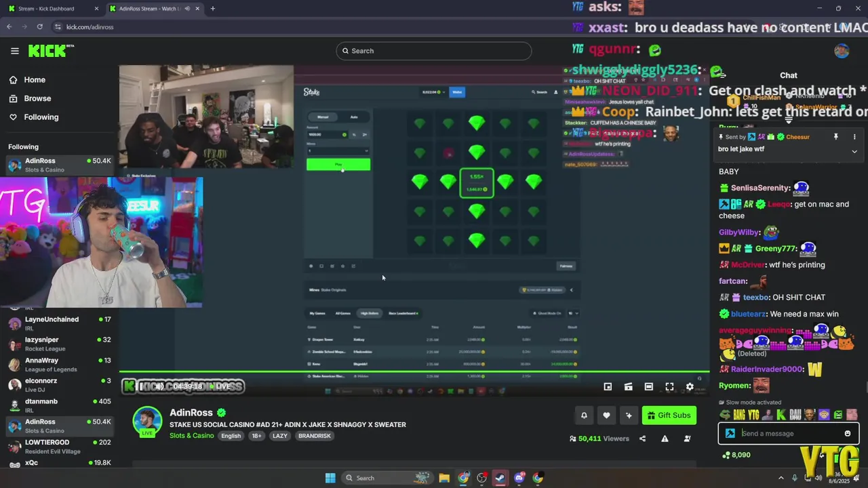Image resolution: width=868 pixels, height=488 pixels.
Task: Open elconnorz channel in sidebar
Action: point(60,385)
